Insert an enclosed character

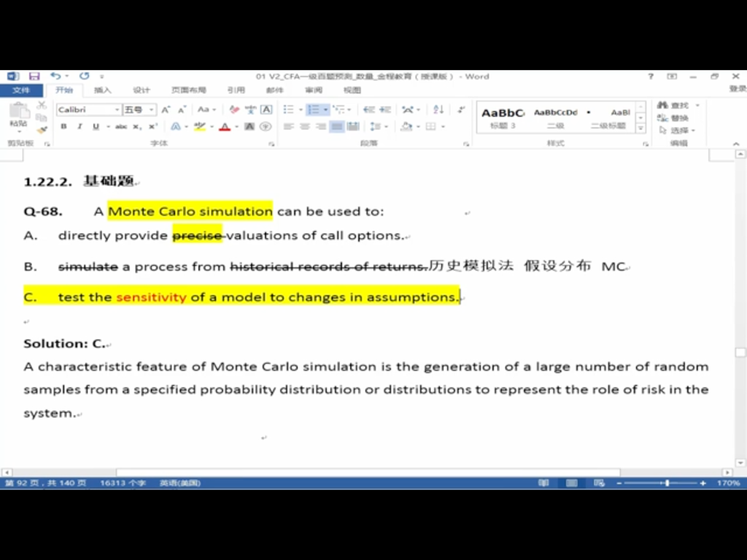[266, 127]
